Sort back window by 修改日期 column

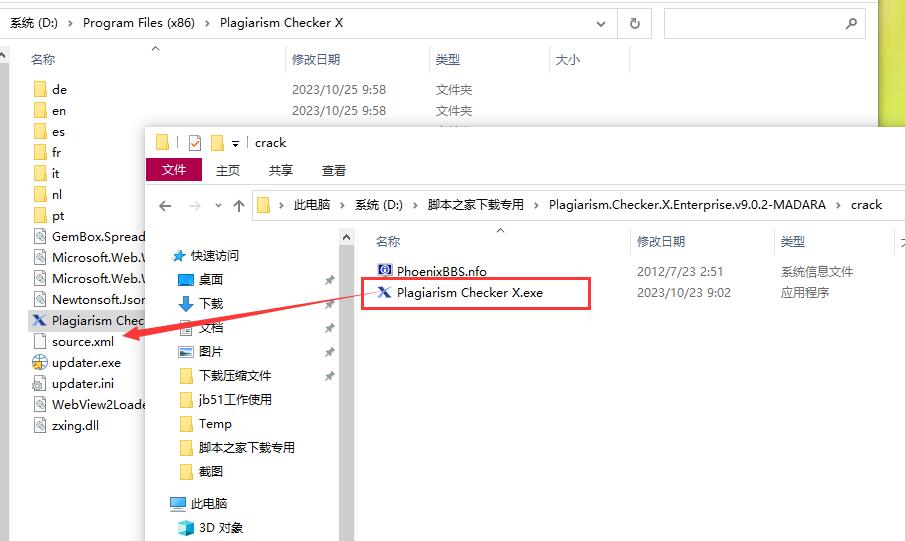coord(316,59)
